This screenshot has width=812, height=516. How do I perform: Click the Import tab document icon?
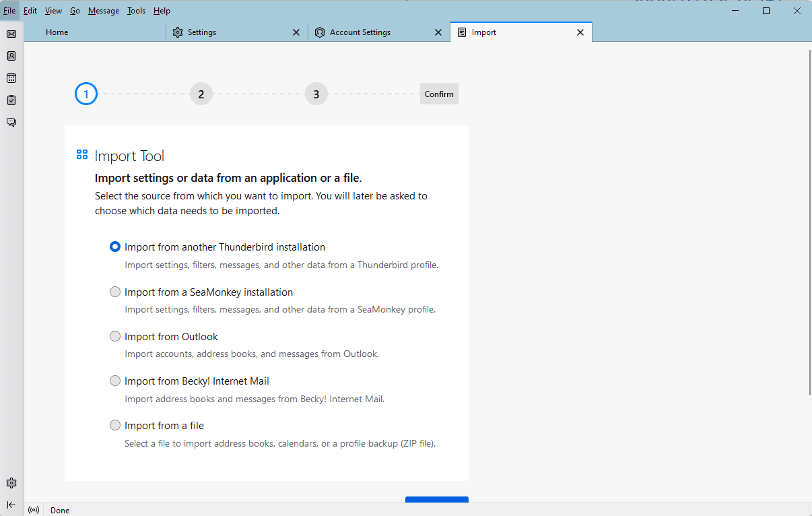[x=462, y=32]
